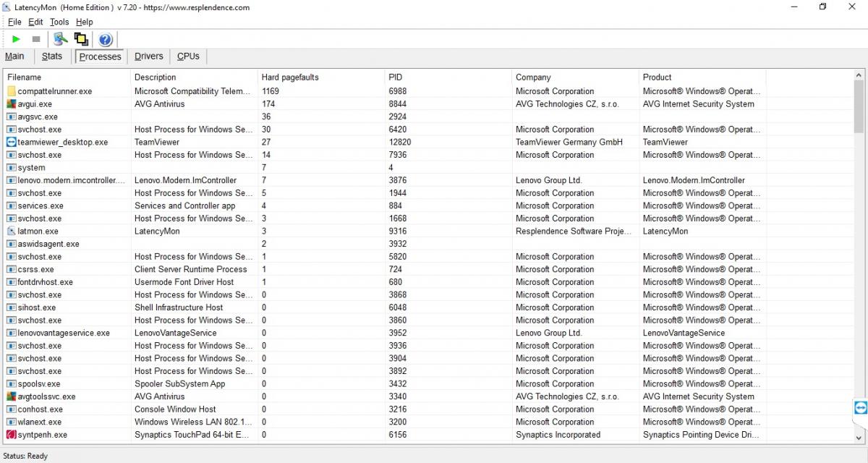This screenshot has width=868, height=463.
Task: Select the sihost.exe filename
Action: click(37, 307)
